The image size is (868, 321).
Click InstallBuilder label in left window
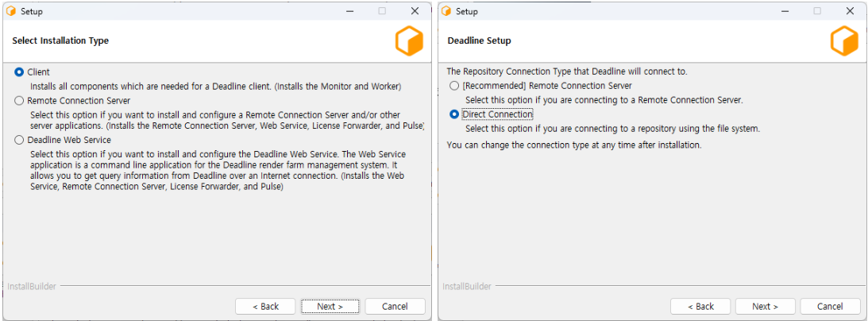(x=32, y=286)
